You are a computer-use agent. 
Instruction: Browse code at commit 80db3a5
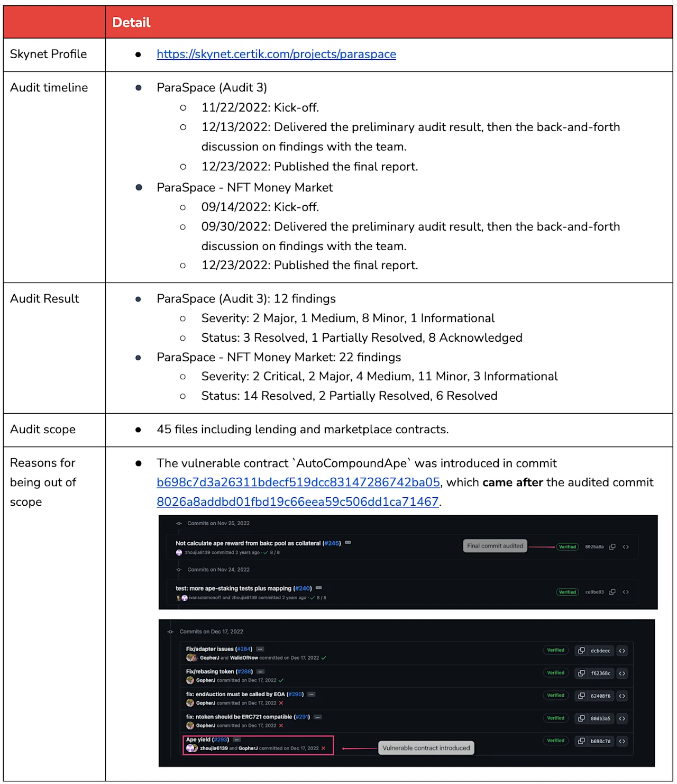pos(622,718)
